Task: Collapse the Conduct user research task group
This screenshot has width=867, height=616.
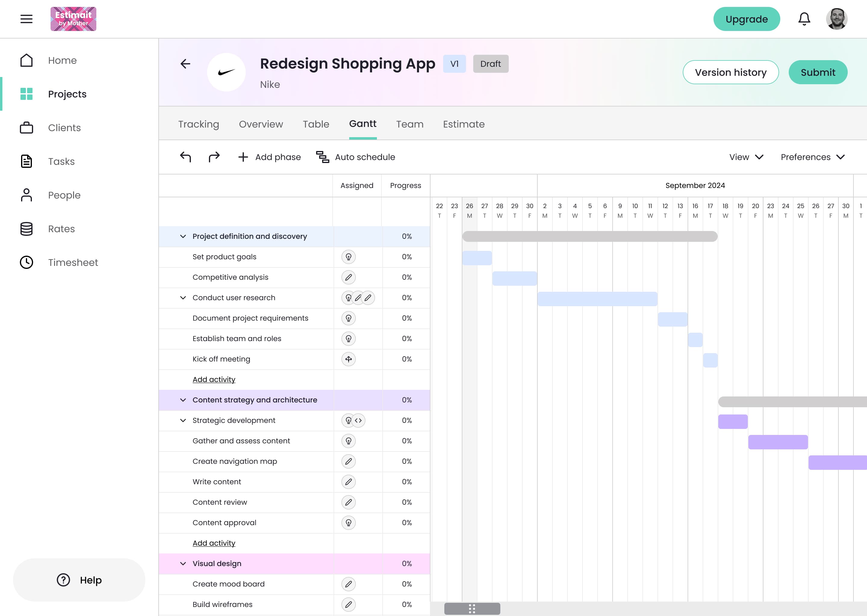Action: tap(183, 297)
